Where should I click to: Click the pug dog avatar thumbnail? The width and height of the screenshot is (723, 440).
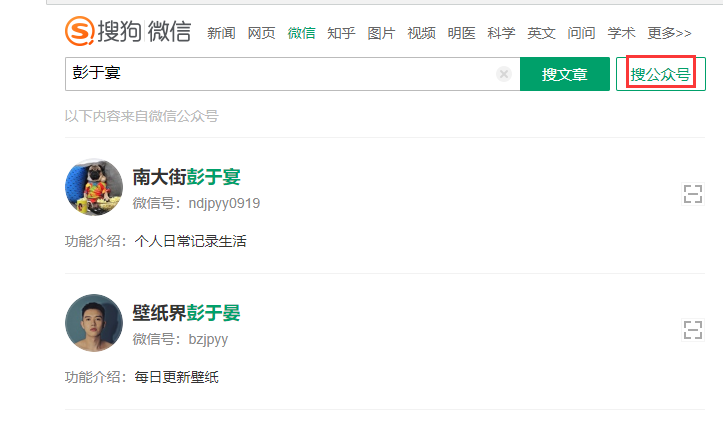pos(94,187)
